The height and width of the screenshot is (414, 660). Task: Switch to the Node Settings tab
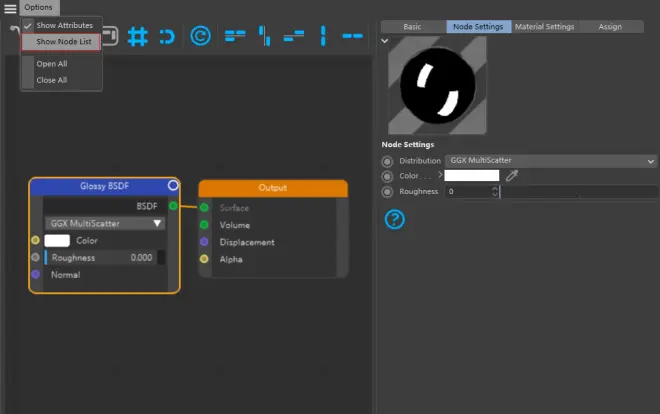pos(479,27)
